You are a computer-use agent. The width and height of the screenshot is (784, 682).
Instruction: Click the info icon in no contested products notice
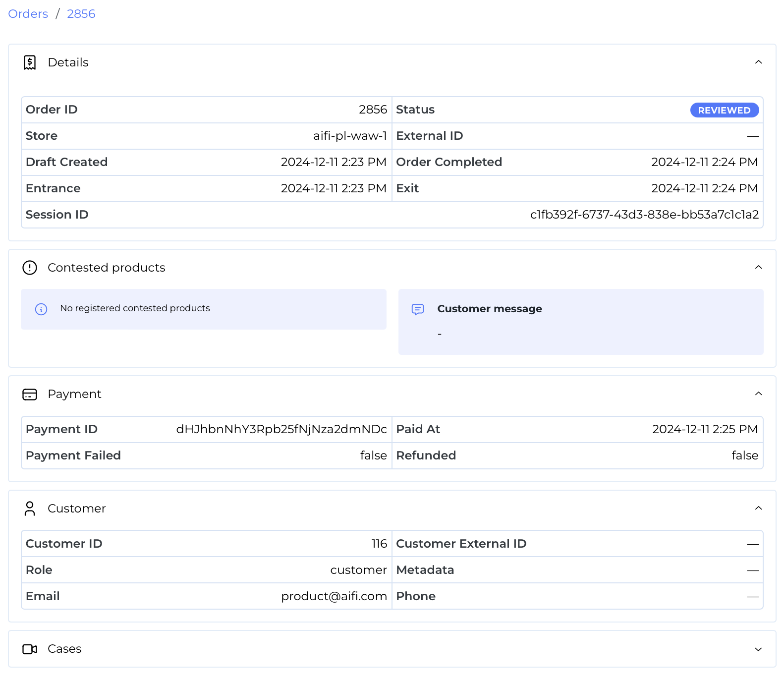click(x=41, y=309)
